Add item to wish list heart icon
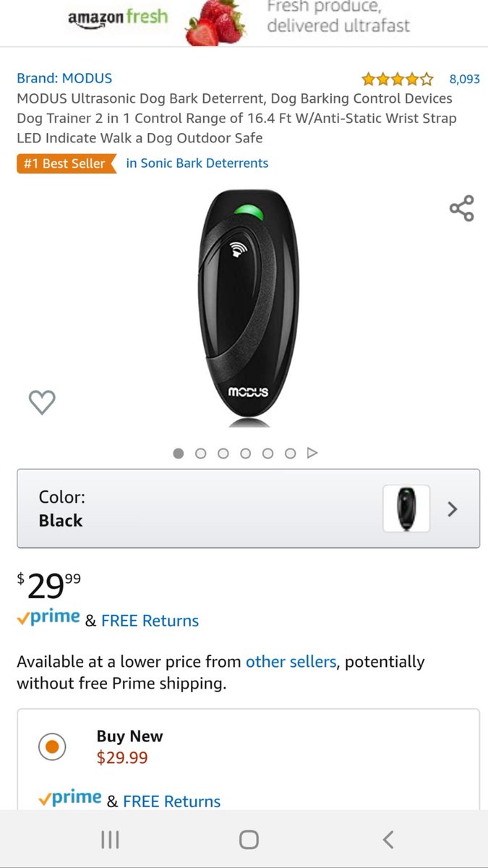Viewport: 488px width, 868px height. (x=42, y=402)
